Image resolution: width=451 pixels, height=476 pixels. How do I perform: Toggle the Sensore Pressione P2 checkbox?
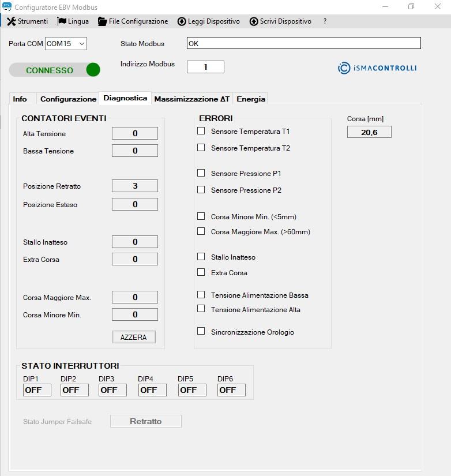(201, 189)
